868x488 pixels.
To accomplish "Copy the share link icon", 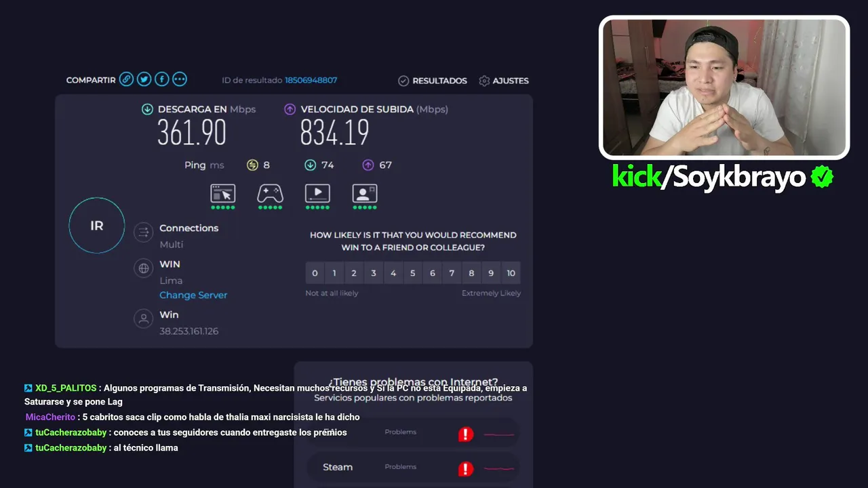I will point(126,79).
